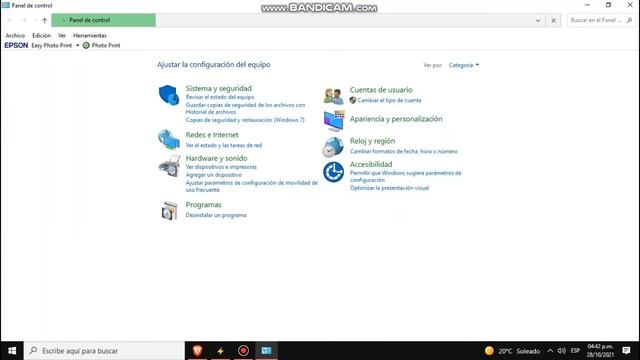The height and width of the screenshot is (360, 640).
Task: Click the Photo Print toolbar label
Action: (x=106, y=45)
